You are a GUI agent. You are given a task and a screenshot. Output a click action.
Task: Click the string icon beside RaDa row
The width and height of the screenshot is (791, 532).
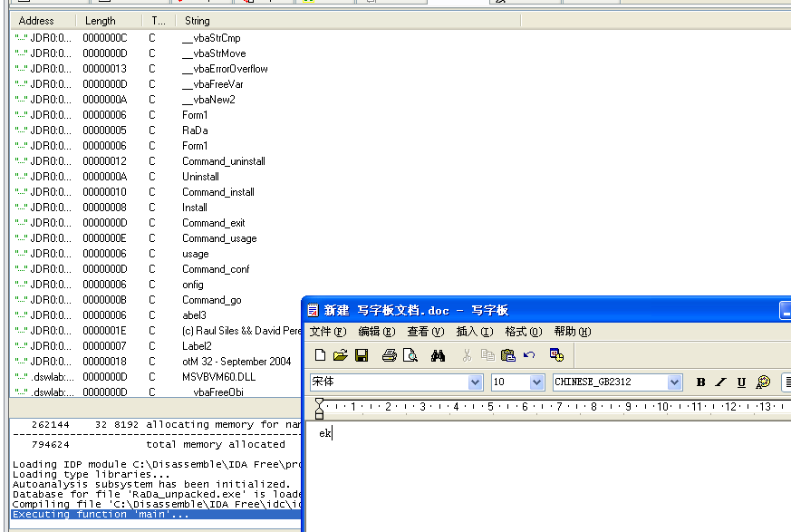coord(21,131)
